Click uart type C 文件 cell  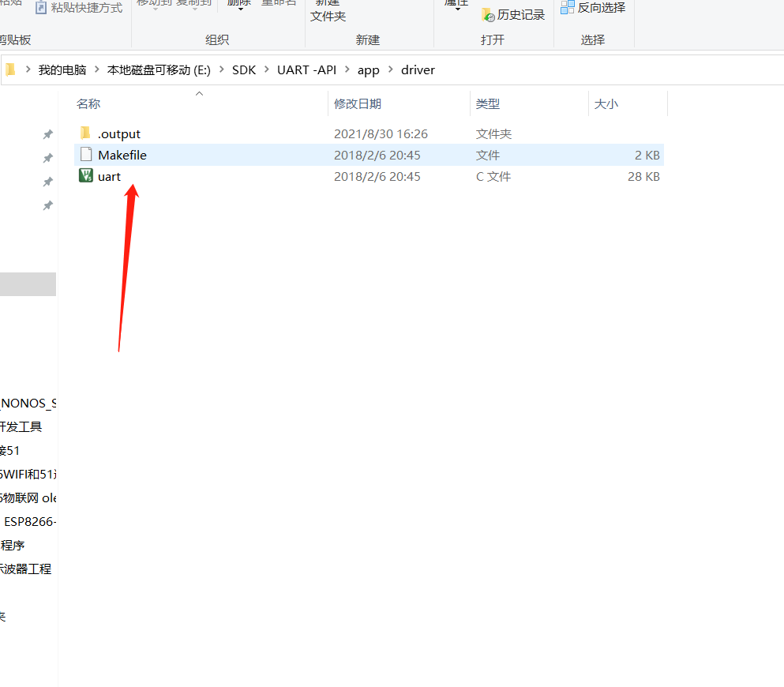tap(493, 177)
